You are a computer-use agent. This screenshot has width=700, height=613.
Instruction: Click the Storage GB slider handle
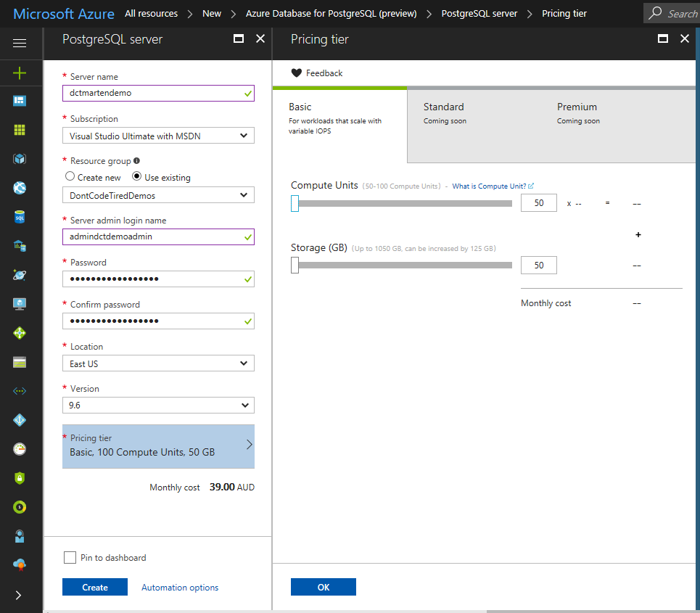pos(295,265)
